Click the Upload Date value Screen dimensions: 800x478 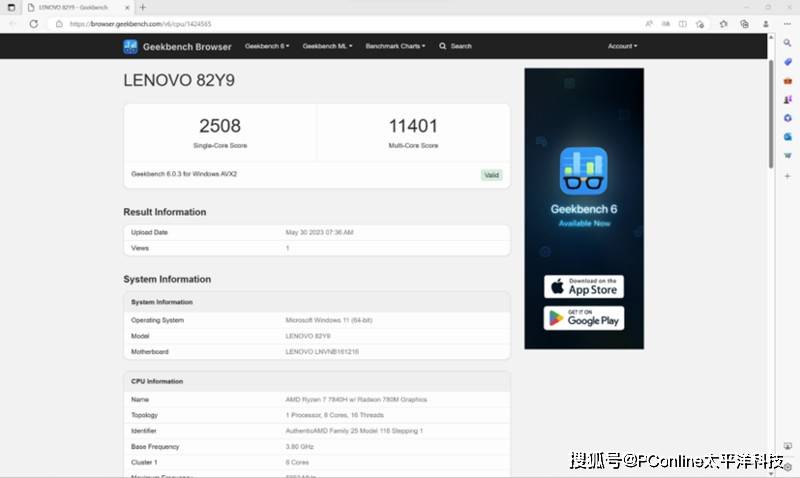[x=319, y=232]
